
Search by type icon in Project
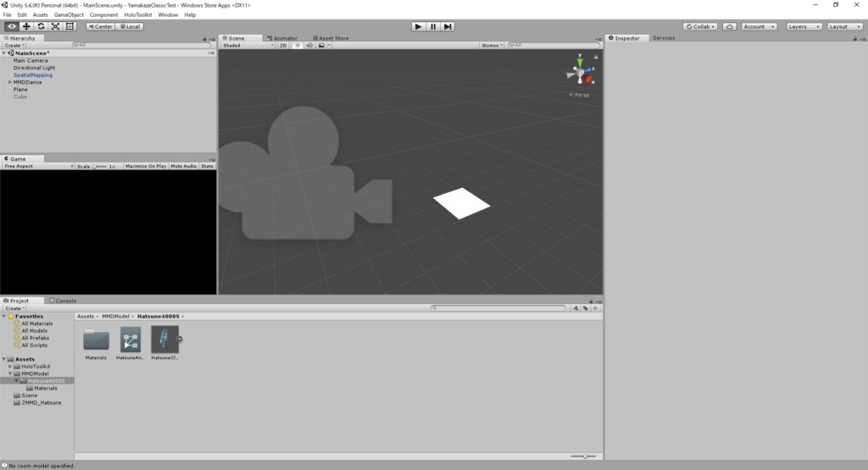576,308
